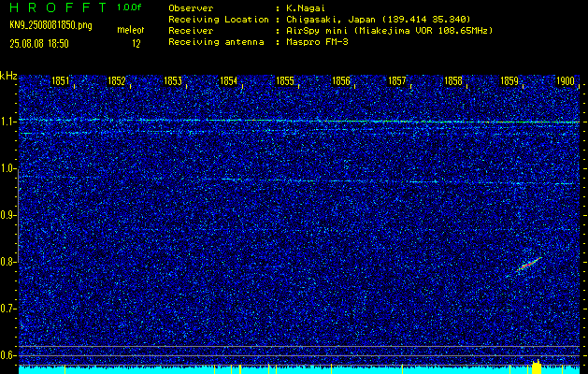Click the meteor count label
Viewport: 588px width, 374px height.
click(x=131, y=30)
